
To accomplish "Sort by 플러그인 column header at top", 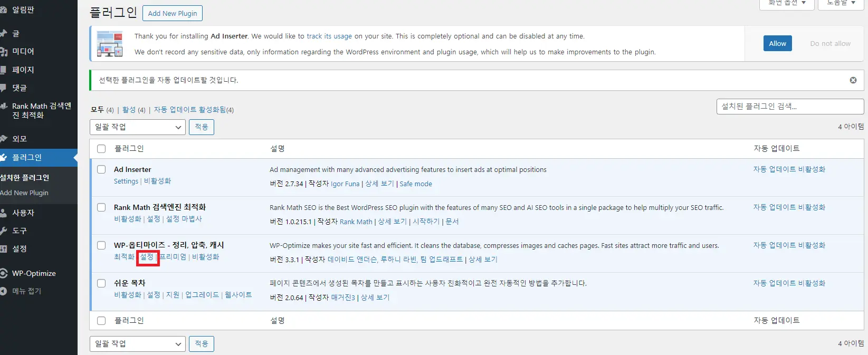I will pyautogui.click(x=129, y=149).
